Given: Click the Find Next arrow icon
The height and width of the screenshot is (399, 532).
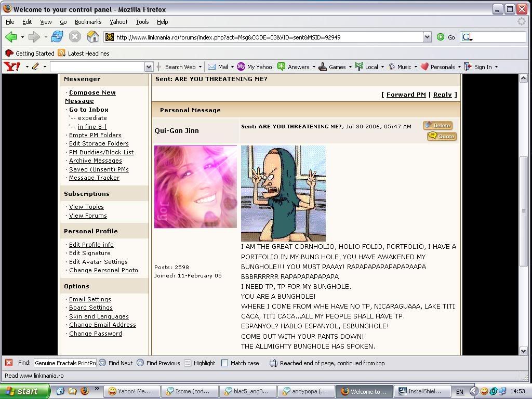Looking at the screenshot, I should (102, 363).
